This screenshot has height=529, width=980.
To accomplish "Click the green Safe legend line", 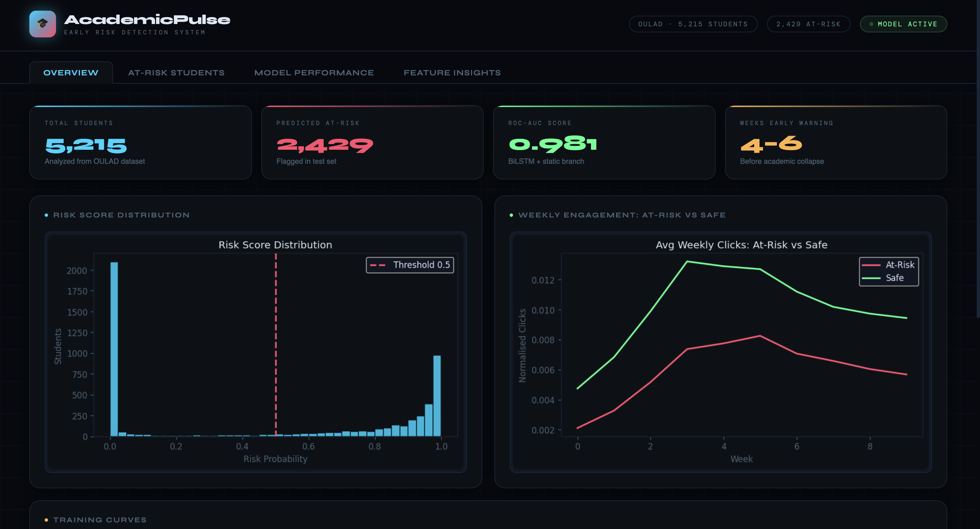I will tap(871, 278).
